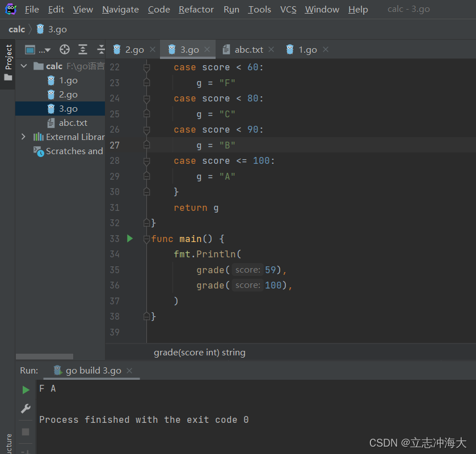Collapse the fold arrow at line 32
The height and width of the screenshot is (454, 476).
coord(146,222)
